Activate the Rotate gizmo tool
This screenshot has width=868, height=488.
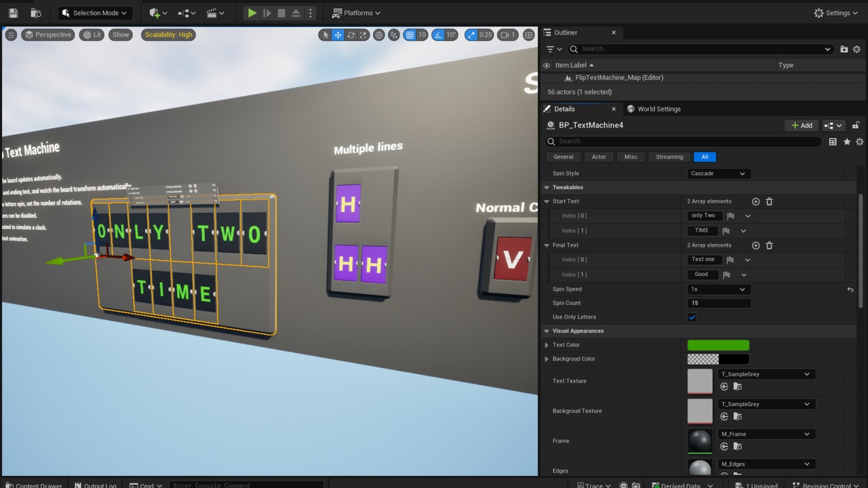click(351, 35)
